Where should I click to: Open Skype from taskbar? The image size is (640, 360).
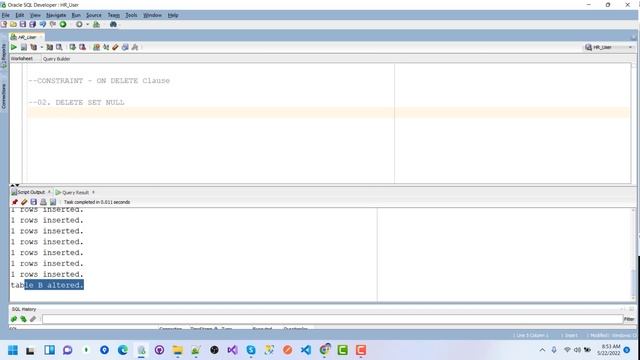click(x=251, y=350)
